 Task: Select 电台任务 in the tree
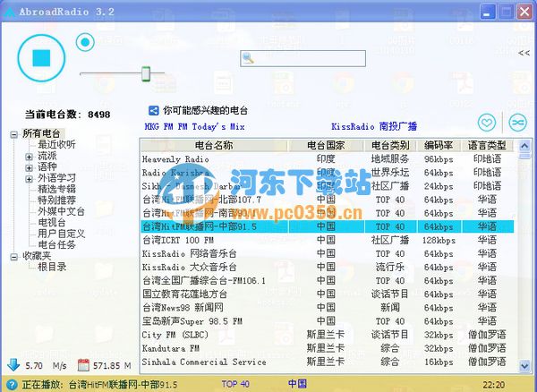click(x=57, y=244)
